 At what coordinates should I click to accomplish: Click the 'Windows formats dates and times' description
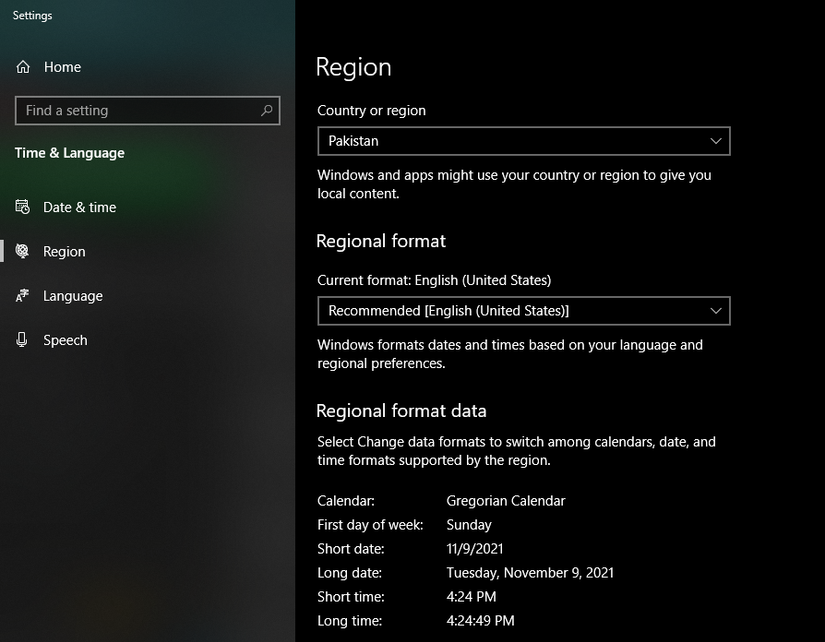coord(510,354)
